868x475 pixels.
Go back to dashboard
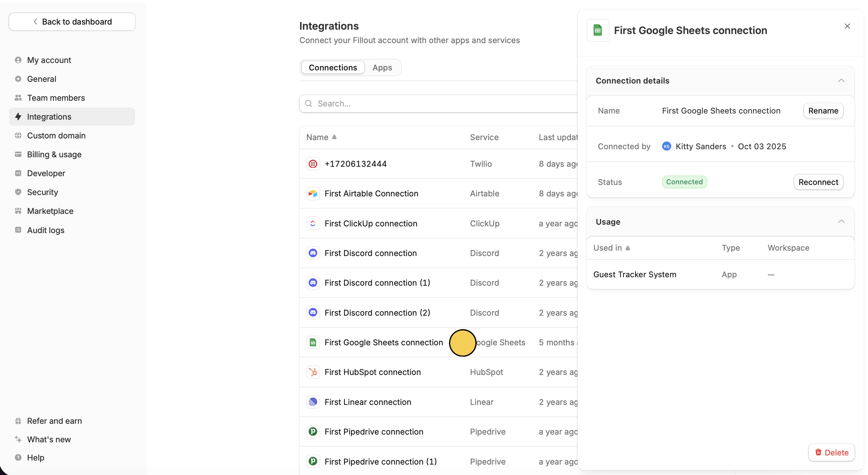coord(72,22)
